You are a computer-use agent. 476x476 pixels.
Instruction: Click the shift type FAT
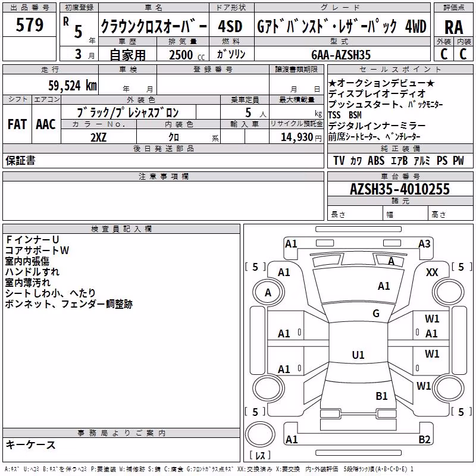(17, 124)
